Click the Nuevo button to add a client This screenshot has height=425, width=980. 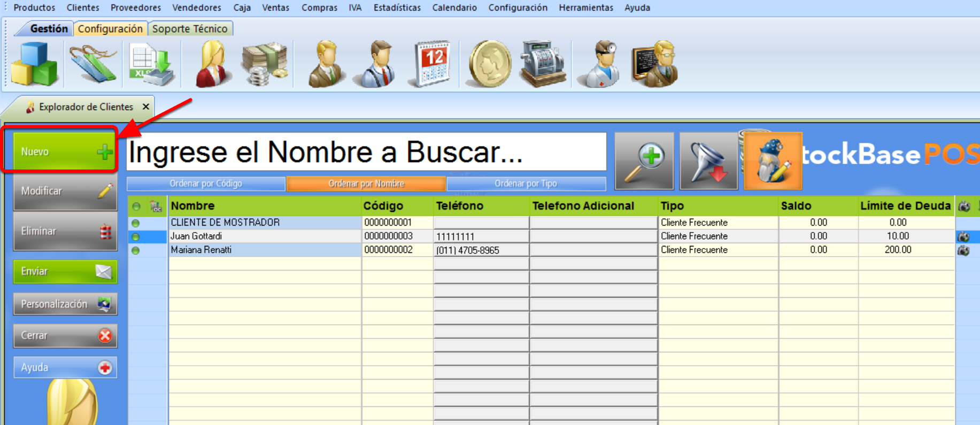point(65,152)
